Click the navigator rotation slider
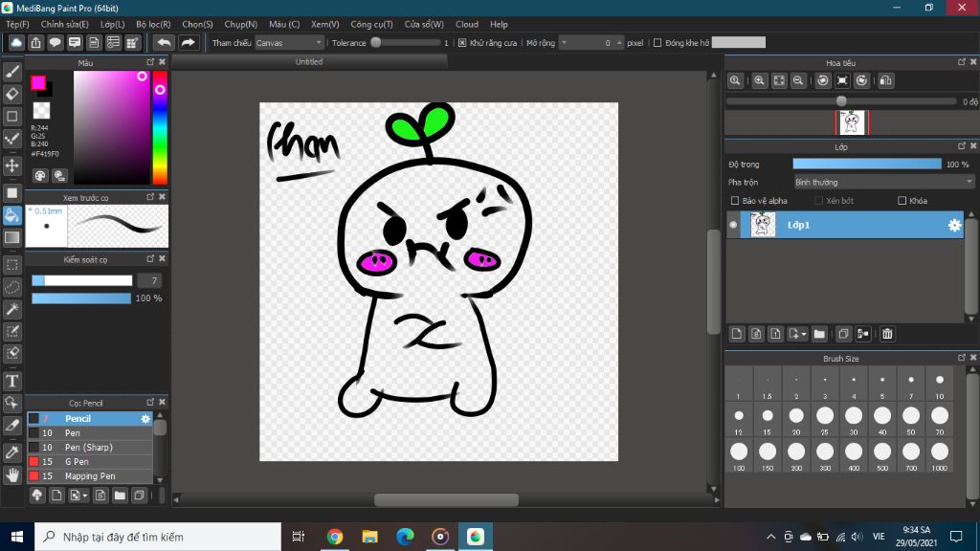This screenshot has height=551, width=980. tap(841, 101)
